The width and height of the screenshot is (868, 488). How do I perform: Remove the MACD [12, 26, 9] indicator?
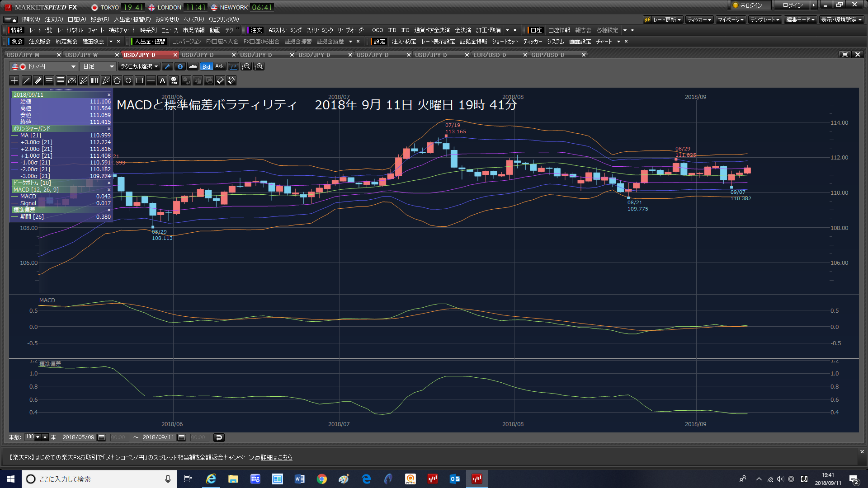click(109, 190)
